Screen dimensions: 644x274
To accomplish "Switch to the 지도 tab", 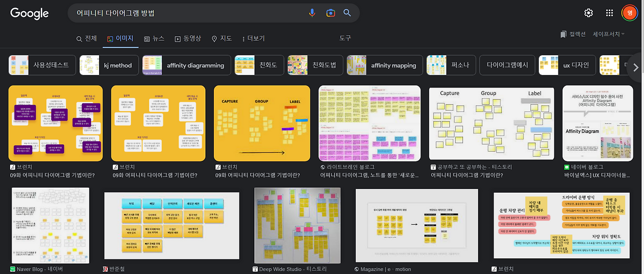I will click(222, 39).
